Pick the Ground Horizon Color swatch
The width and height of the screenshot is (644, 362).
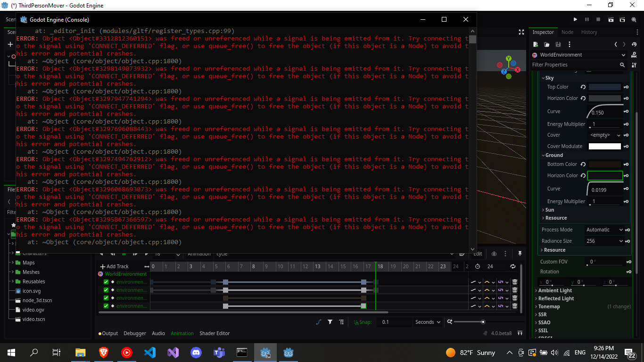603,175
